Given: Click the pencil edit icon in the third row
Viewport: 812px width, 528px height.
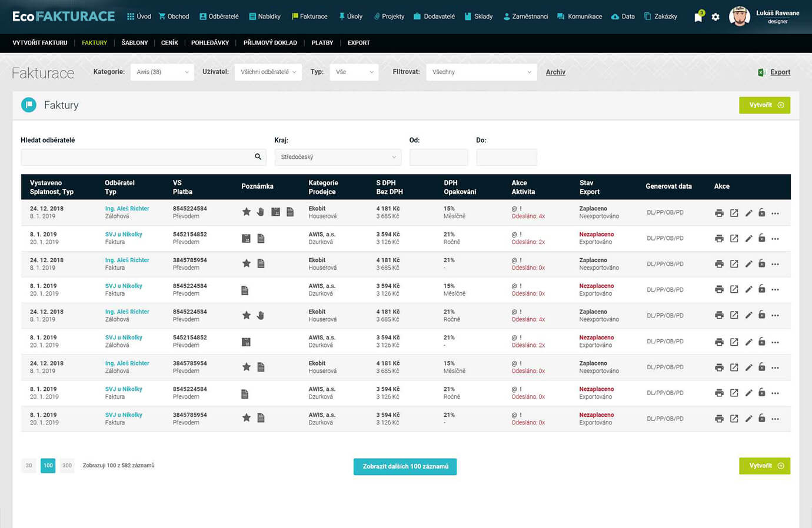Looking at the screenshot, I should (748, 264).
